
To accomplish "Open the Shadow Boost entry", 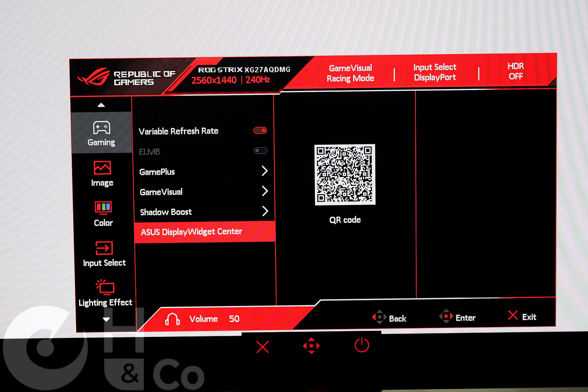I will (x=204, y=212).
